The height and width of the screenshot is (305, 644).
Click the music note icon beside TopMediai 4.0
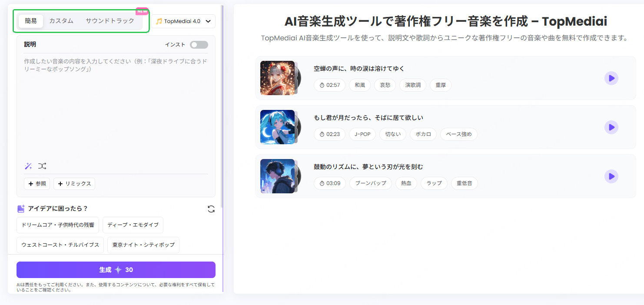coord(159,21)
